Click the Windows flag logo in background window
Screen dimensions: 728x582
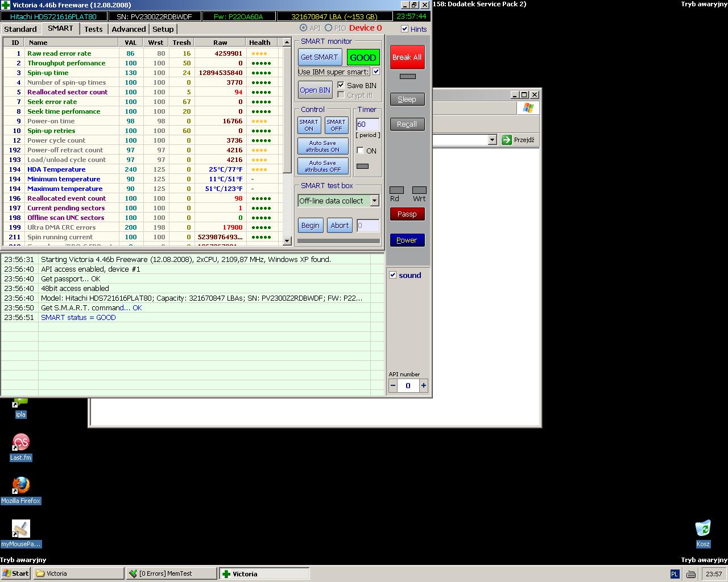pos(528,108)
